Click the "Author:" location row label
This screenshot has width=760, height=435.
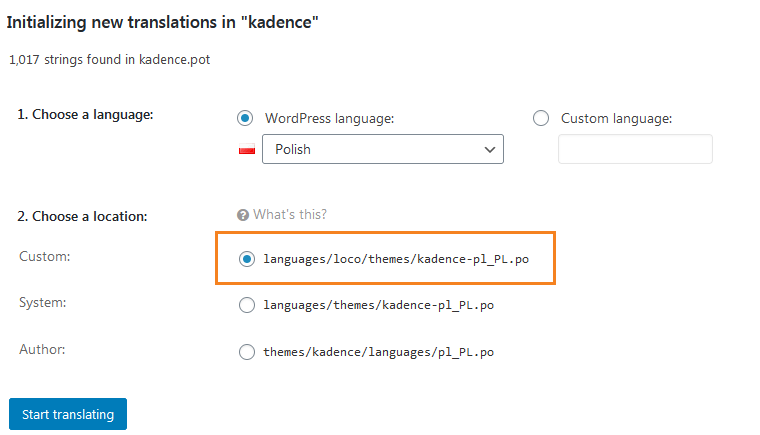click(x=42, y=350)
